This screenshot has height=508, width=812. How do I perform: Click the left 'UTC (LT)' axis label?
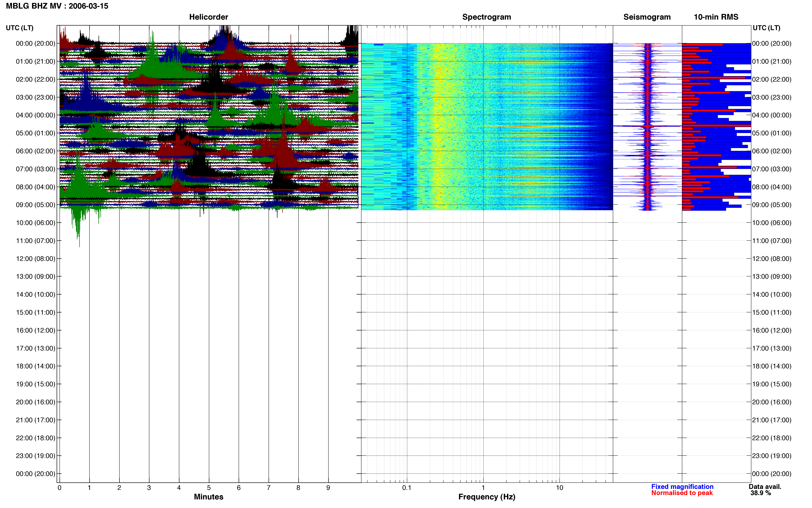[x=20, y=28]
